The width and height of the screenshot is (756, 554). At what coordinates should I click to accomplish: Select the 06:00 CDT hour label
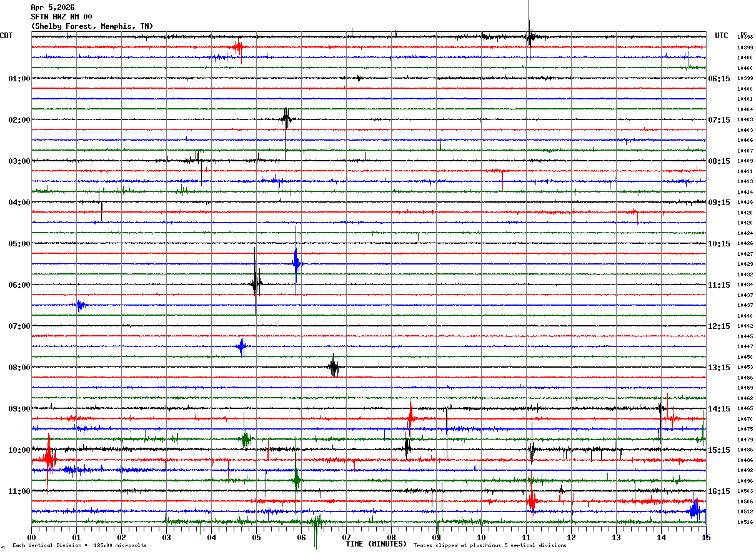[x=19, y=285]
